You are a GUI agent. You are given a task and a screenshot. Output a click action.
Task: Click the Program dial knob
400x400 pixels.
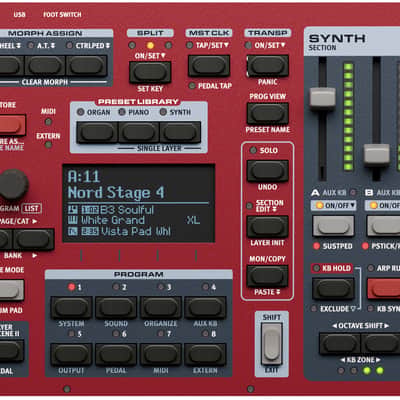pos(13,184)
